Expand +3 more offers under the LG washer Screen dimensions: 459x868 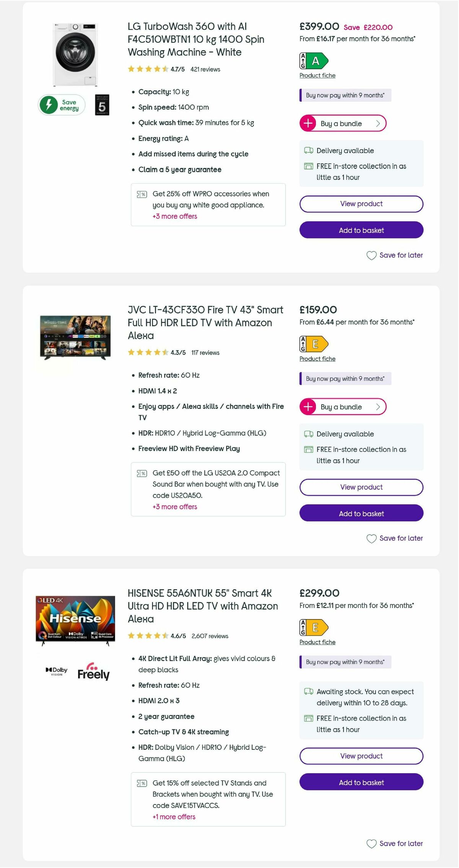[x=175, y=216]
